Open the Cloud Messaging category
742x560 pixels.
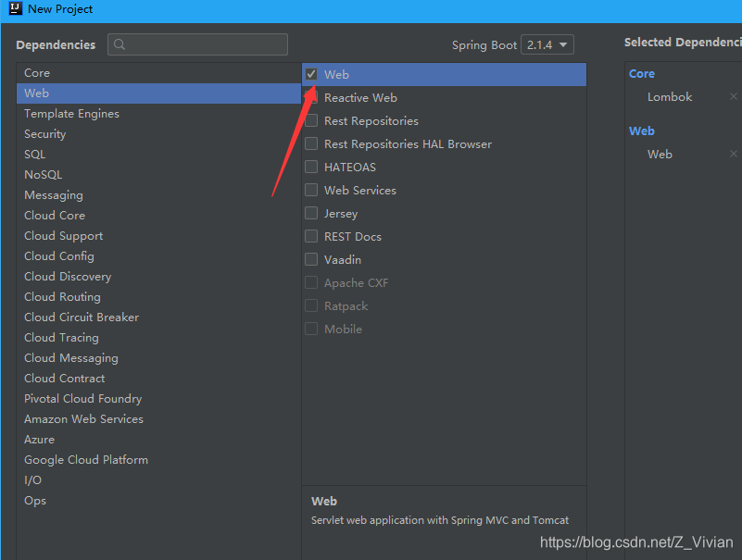tap(158, 357)
